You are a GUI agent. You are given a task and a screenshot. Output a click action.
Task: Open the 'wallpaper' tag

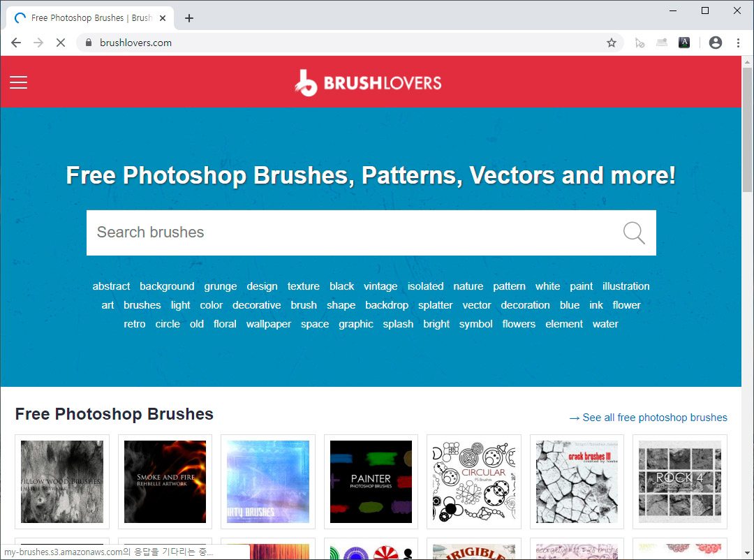point(268,324)
